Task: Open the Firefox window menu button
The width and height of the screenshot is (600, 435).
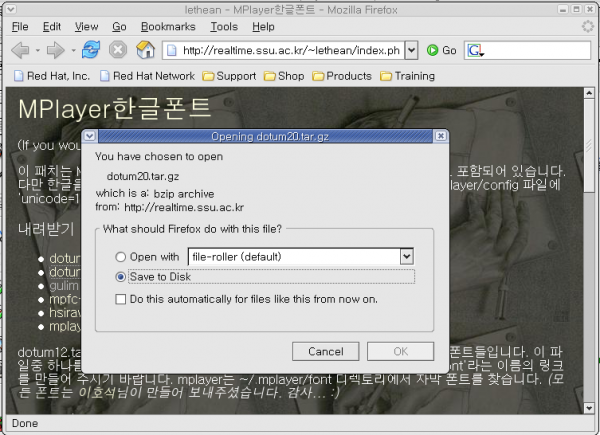Action: coord(11,9)
